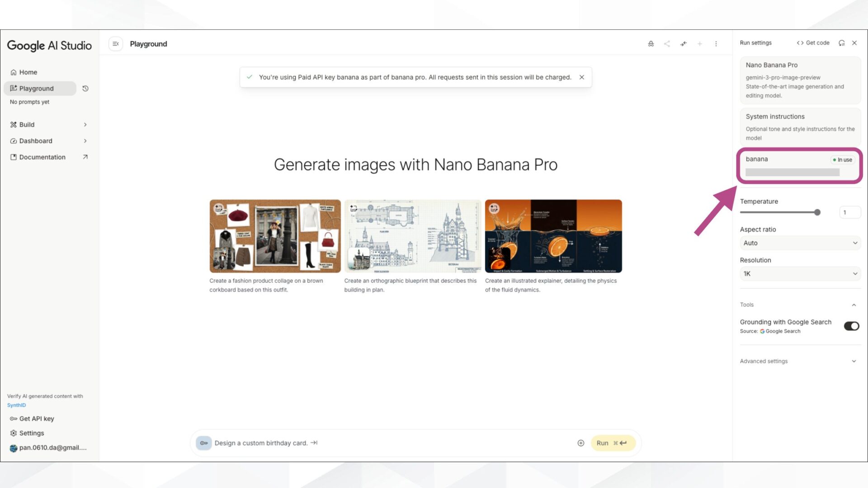Click the collapse panel arrow icon
The width and height of the screenshot is (868, 488).
683,44
